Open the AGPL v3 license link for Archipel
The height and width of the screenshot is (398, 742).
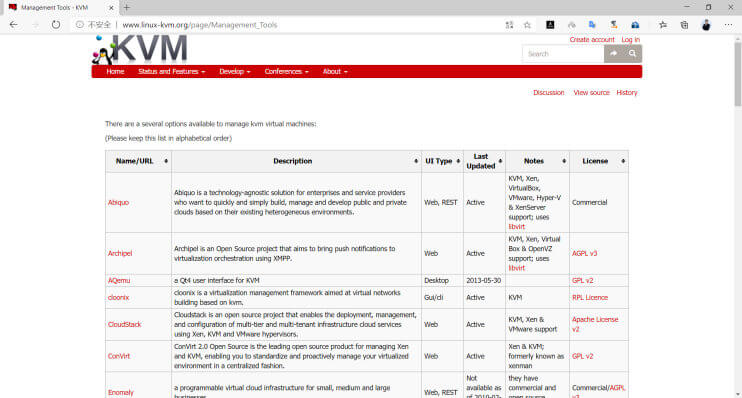coord(584,253)
